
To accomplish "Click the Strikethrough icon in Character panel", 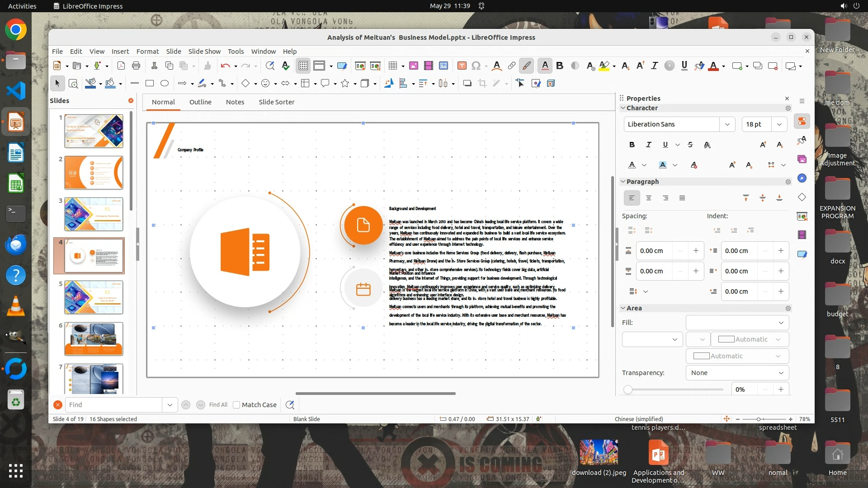I will [690, 145].
